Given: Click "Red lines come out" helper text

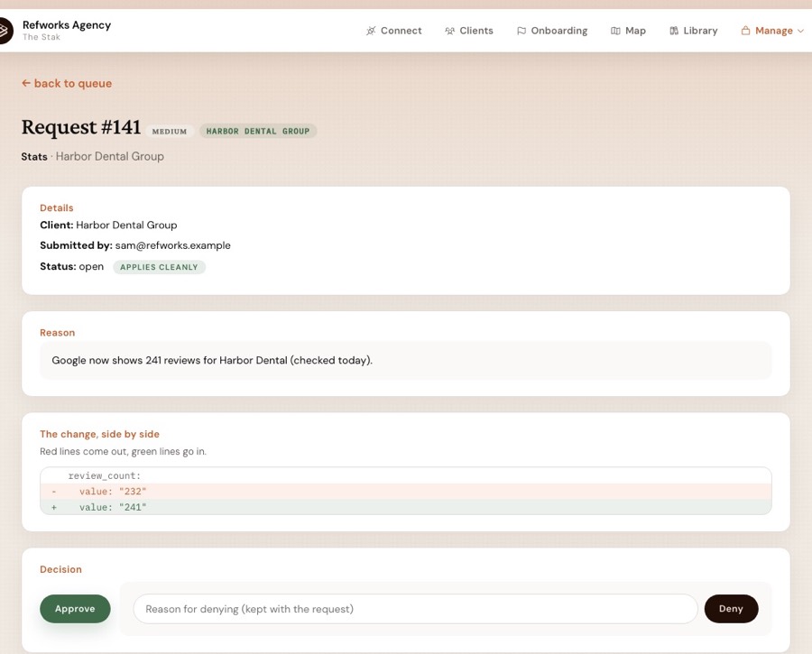Looking at the screenshot, I should click(124, 452).
